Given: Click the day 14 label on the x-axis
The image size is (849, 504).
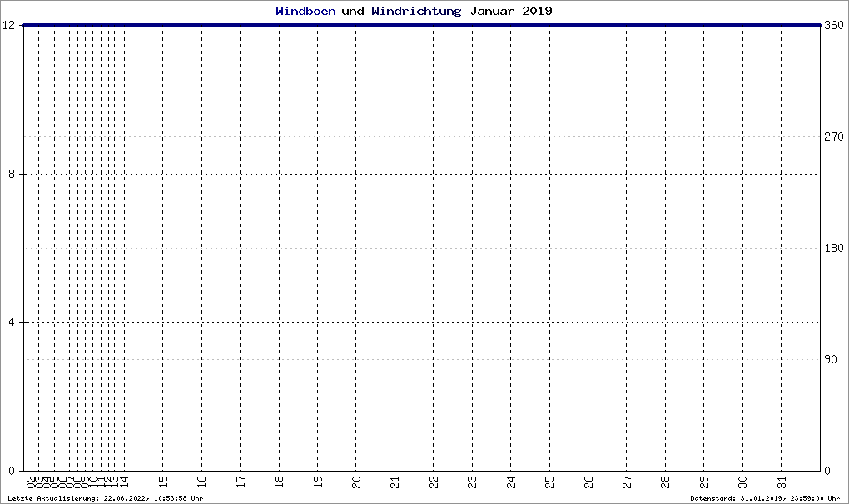Looking at the screenshot, I should (124, 482).
